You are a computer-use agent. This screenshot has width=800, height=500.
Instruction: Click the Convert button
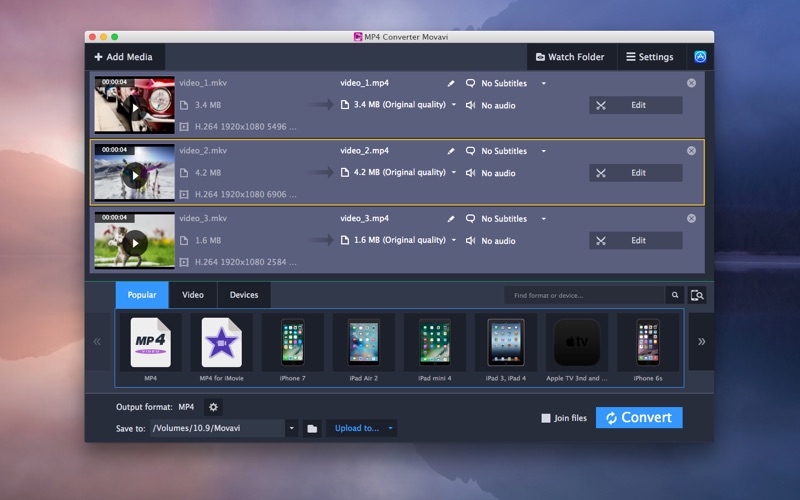click(x=639, y=417)
